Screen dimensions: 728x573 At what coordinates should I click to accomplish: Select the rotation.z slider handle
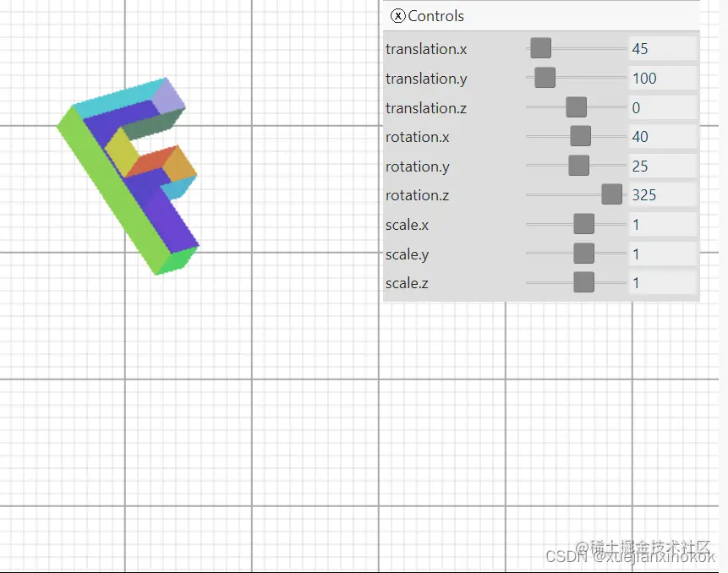pyautogui.click(x=610, y=194)
